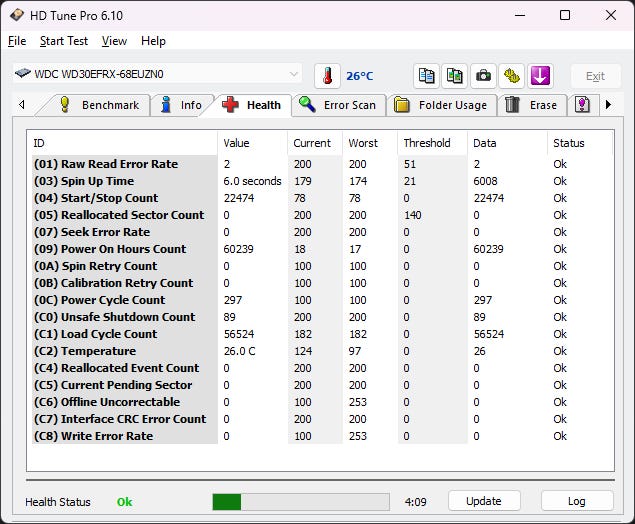Image resolution: width=635 pixels, height=524 pixels.
Task: Select the Calibration Retry Count row
Action: point(322,283)
